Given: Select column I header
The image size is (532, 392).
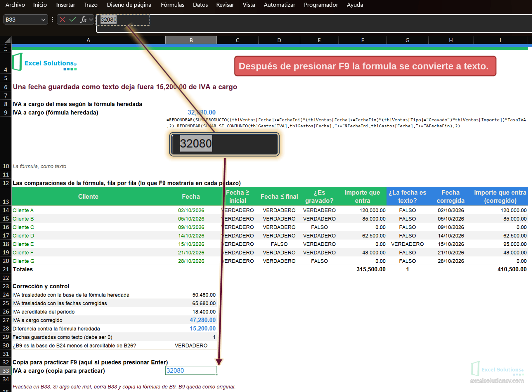Looking at the screenshot, I should tap(500, 40).
